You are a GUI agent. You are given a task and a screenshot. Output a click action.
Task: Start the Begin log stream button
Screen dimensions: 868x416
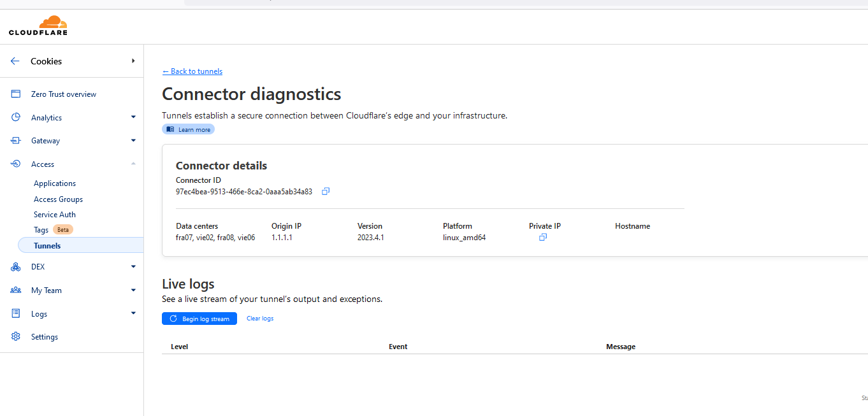coord(199,319)
